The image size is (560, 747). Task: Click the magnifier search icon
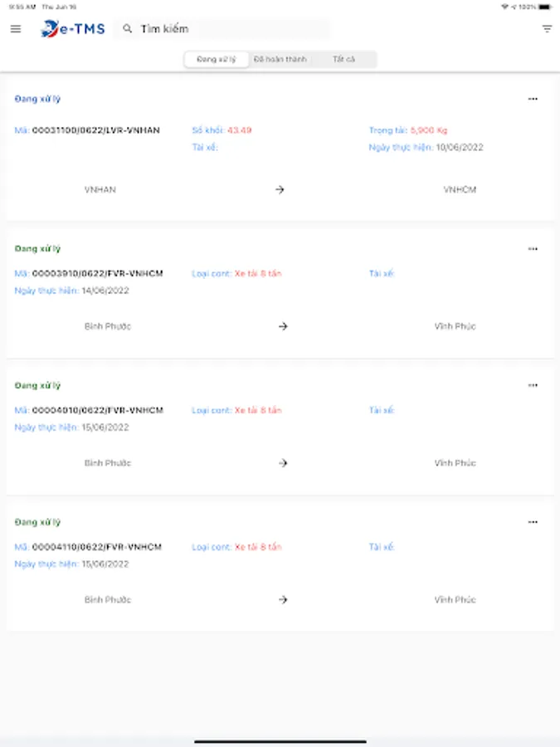[x=127, y=29]
